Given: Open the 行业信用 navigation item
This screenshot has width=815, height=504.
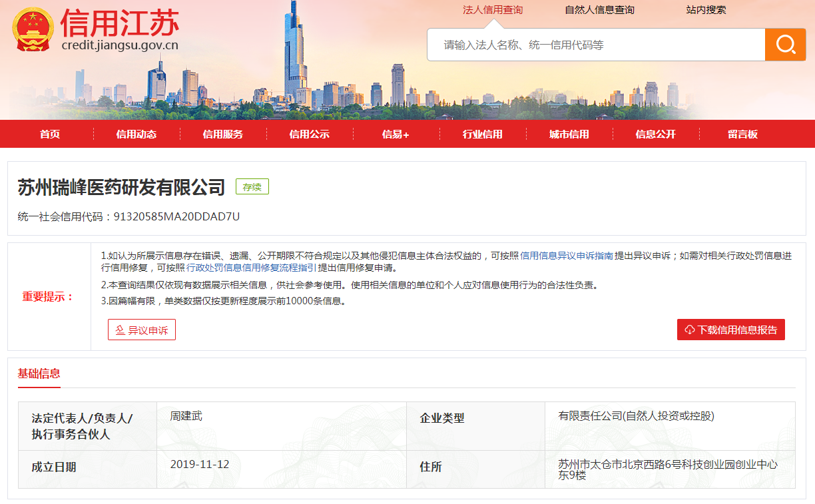Looking at the screenshot, I should [x=483, y=134].
